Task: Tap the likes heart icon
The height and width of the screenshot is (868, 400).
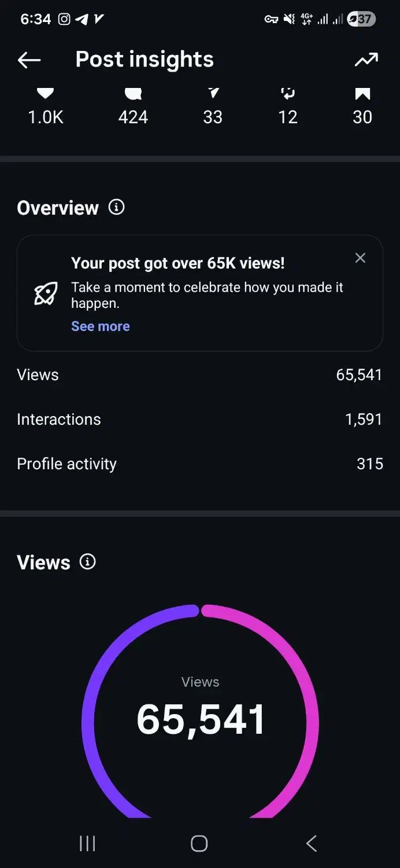Action: point(45,94)
